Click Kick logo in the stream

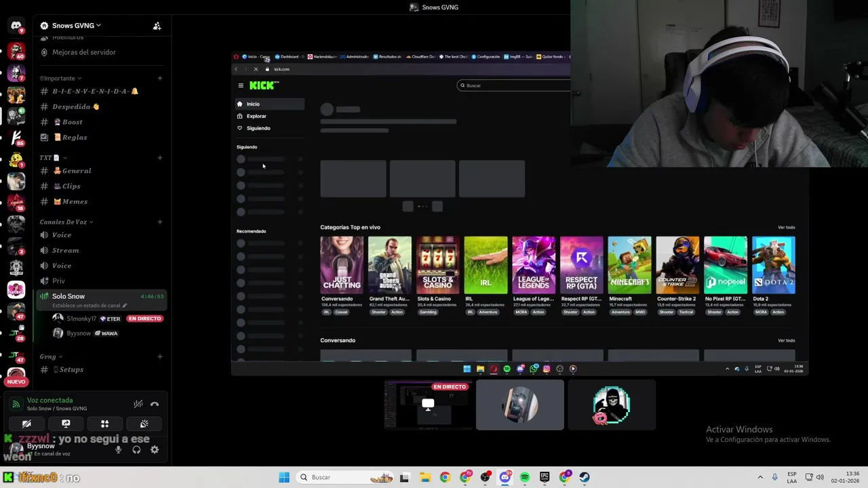point(264,85)
